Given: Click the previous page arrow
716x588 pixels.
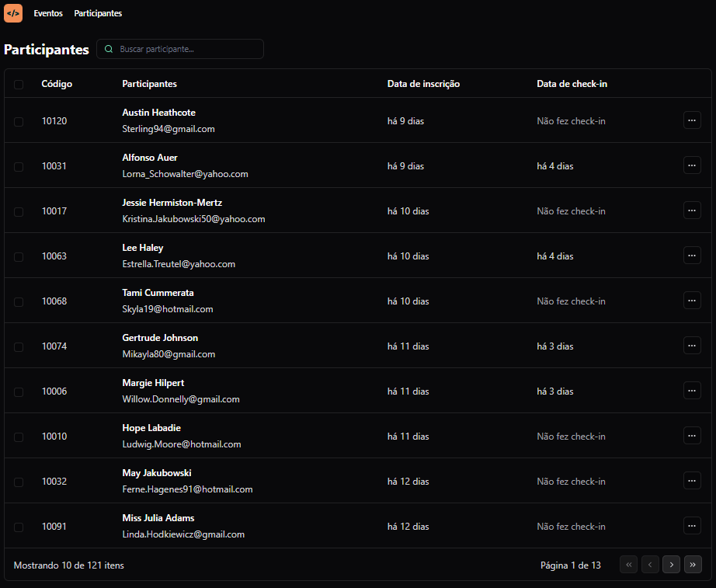Looking at the screenshot, I should point(650,565).
